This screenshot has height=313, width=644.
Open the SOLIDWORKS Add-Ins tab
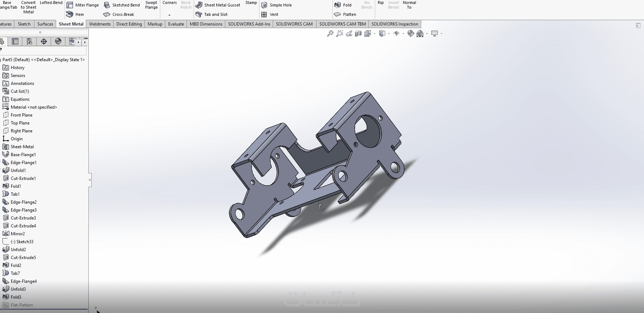(249, 24)
